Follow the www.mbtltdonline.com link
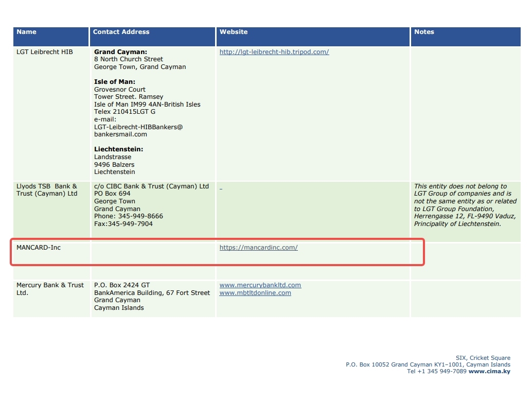Image resolution: width=532 pixels, height=401 pixels. tap(255, 293)
